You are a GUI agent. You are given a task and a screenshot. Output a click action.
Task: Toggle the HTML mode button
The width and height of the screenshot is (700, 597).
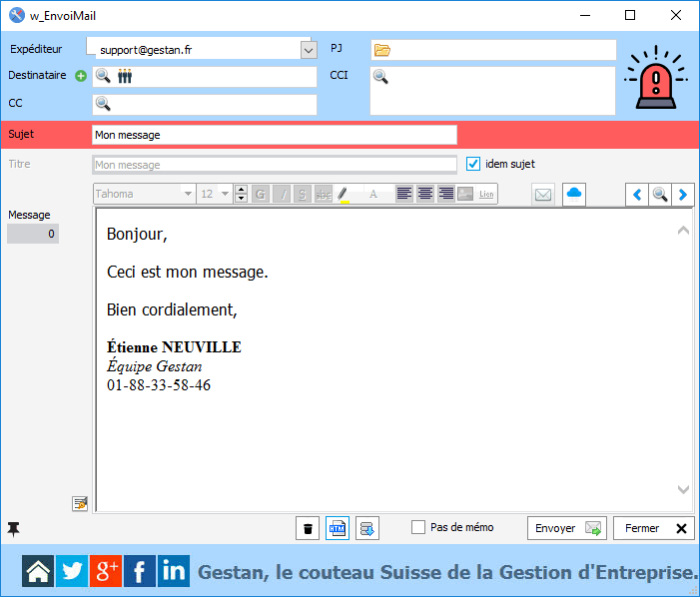pos(338,528)
